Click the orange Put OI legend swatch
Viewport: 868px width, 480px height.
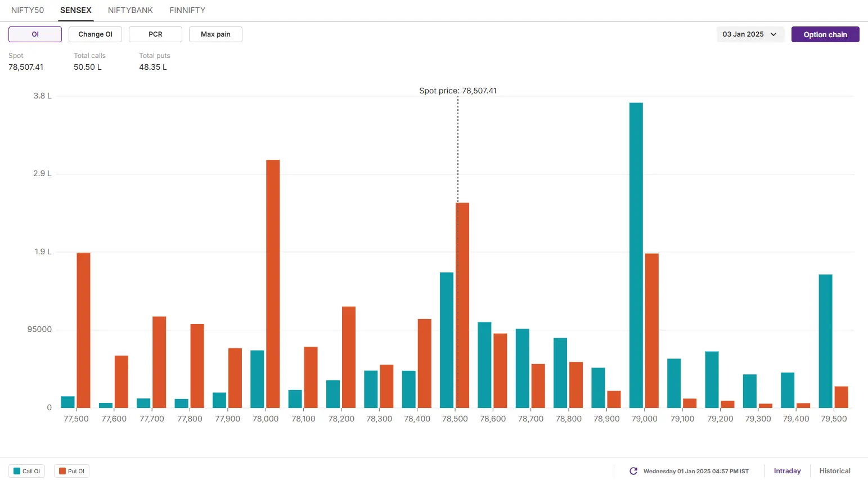pyautogui.click(x=62, y=472)
